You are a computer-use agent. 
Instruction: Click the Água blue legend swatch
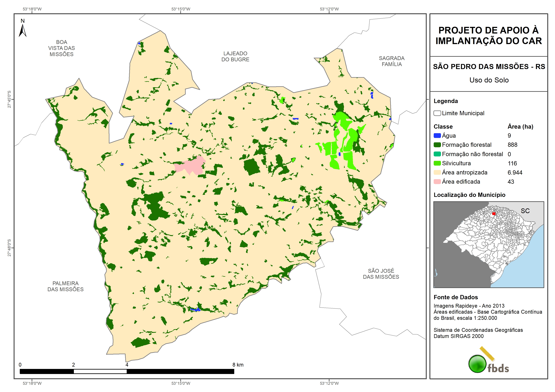coord(437,136)
